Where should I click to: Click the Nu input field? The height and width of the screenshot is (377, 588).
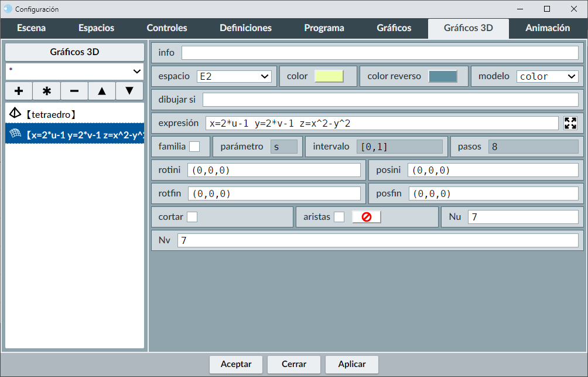coord(522,217)
